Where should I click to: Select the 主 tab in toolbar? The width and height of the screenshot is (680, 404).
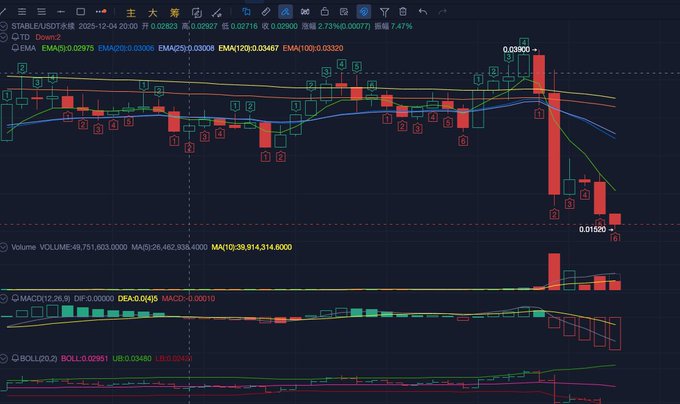[130, 11]
